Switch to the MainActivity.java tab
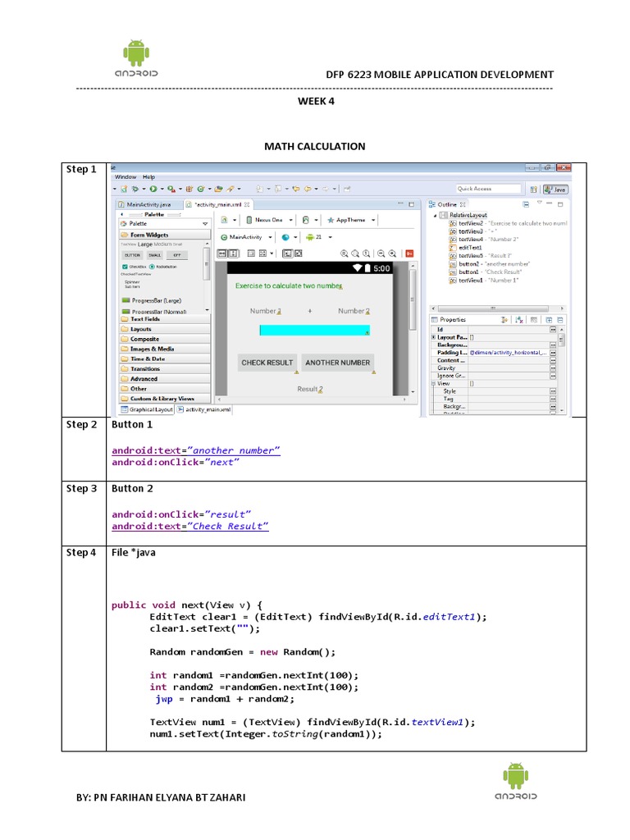 pyautogui.click(x=148, y=204)
